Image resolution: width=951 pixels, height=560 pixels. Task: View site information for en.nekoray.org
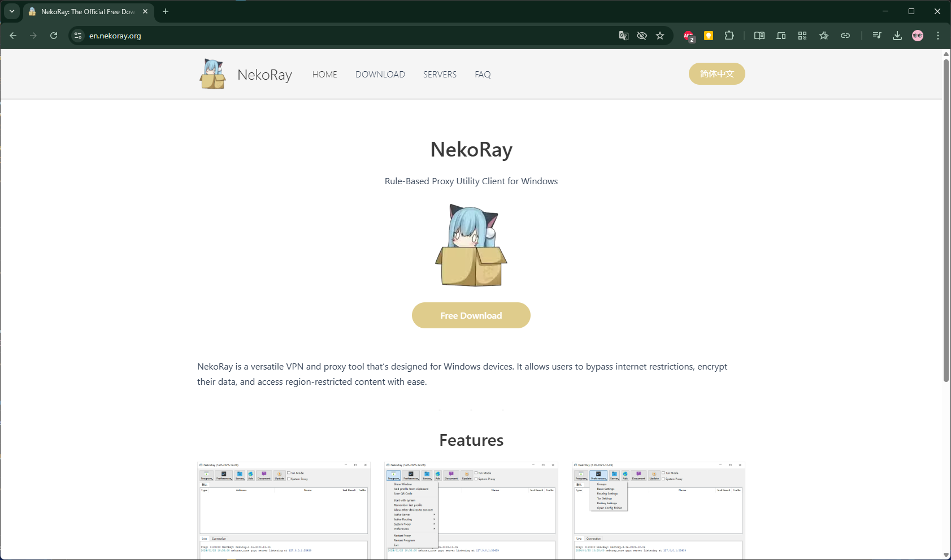[x=78, y=36]
